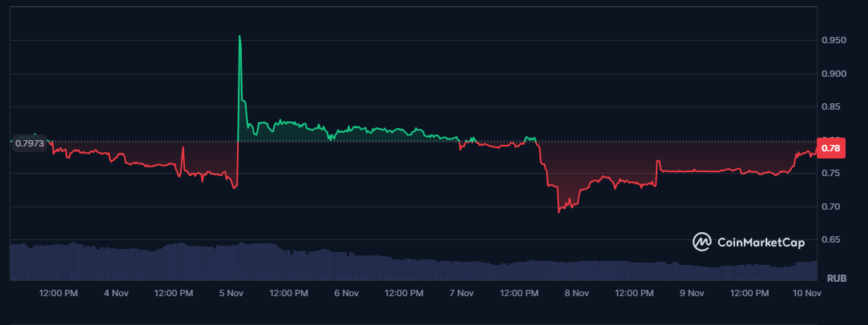
Task: Click the lowest red dip of the price line
Action: (x=559, y=211)
